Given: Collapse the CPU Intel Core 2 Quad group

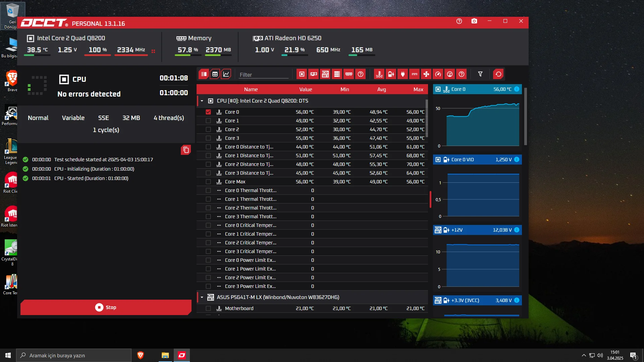Looking at the screenshot, I should pyautogui.click(x=202, y=101).
